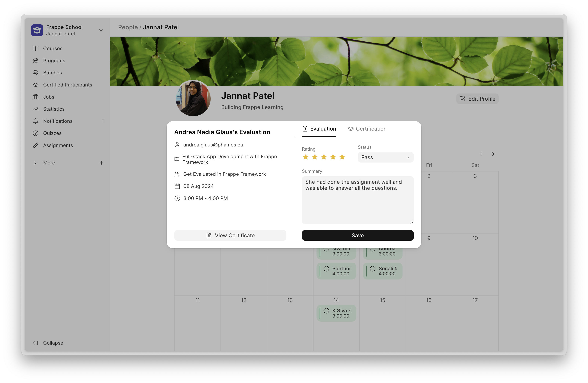This screenshot has width=588, height=383.
Task: Open Statistics trend icon in sidebar
Action: point(36,109)
